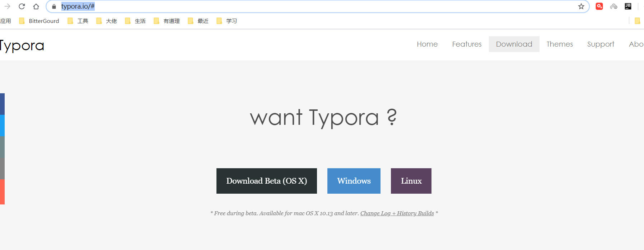
Task: Open Themes nav item
Action: click(560, 44)
